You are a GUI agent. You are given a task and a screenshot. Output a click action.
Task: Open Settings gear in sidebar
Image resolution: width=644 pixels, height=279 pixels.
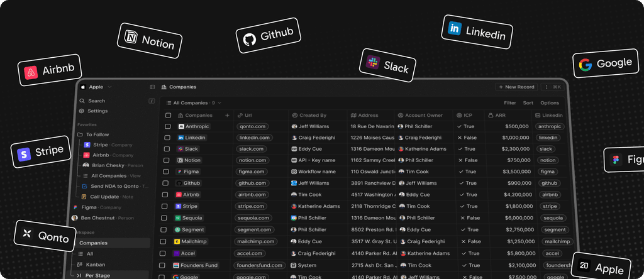(x=81, y=111)
